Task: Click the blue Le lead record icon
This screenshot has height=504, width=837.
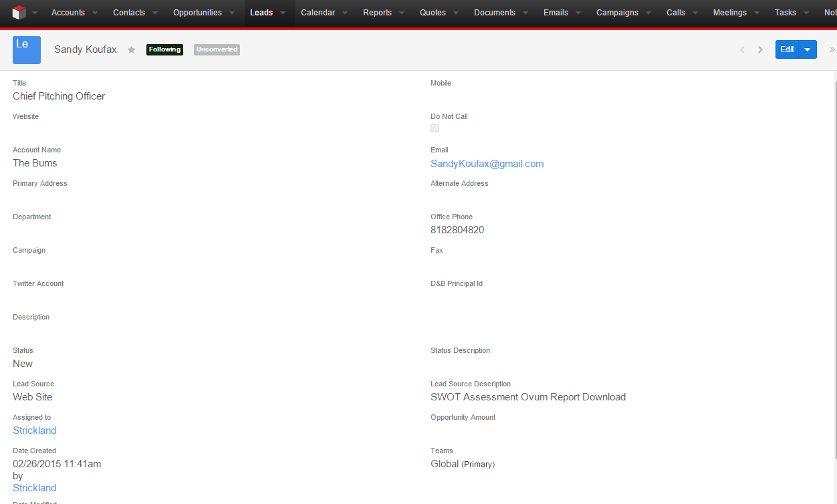Action: [x=27, y=50]
